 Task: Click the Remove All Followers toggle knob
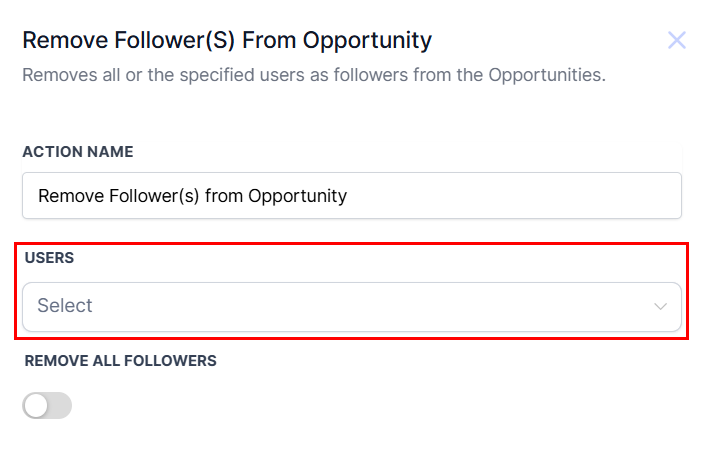pos(37,405)
